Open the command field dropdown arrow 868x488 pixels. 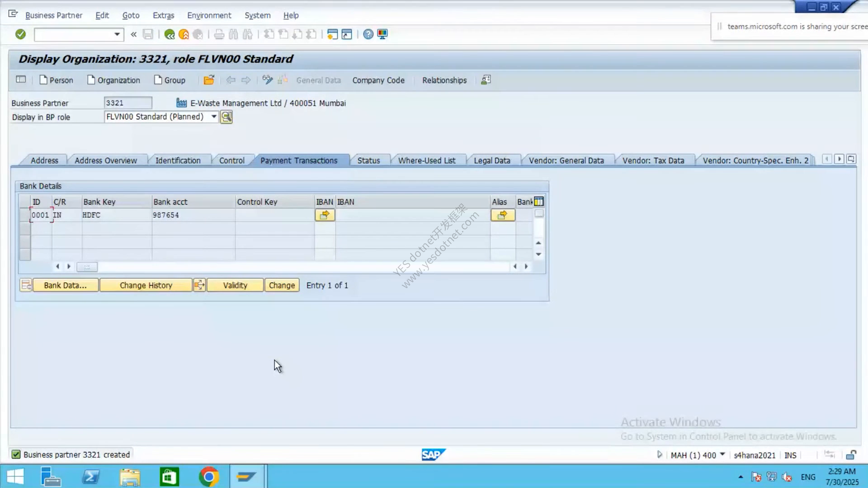click(117, 34)
